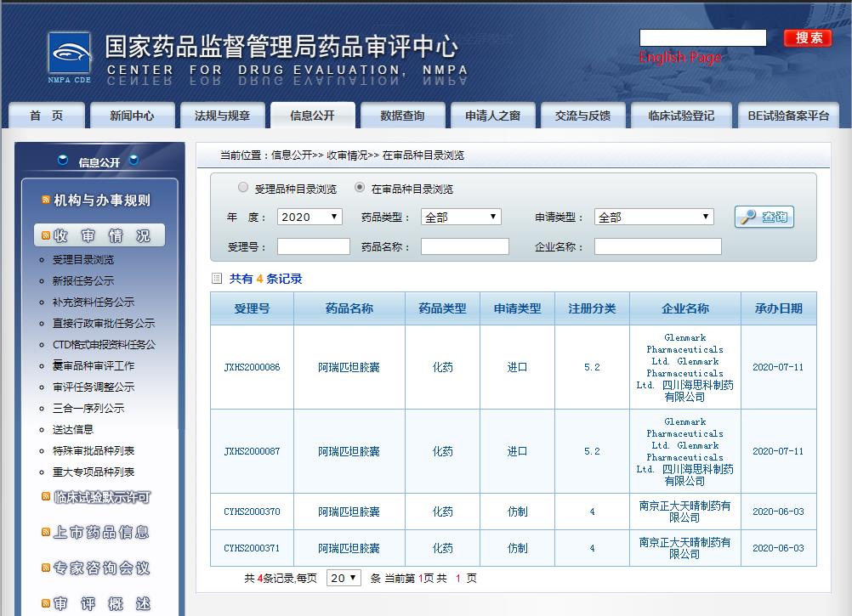Click acceptance number JXHS2000087

coord(253,451)
